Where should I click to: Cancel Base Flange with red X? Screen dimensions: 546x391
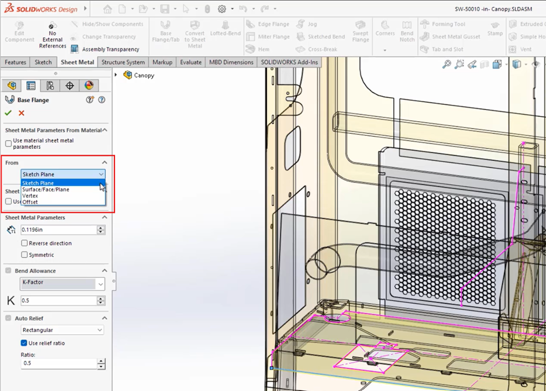coord(22,113)
